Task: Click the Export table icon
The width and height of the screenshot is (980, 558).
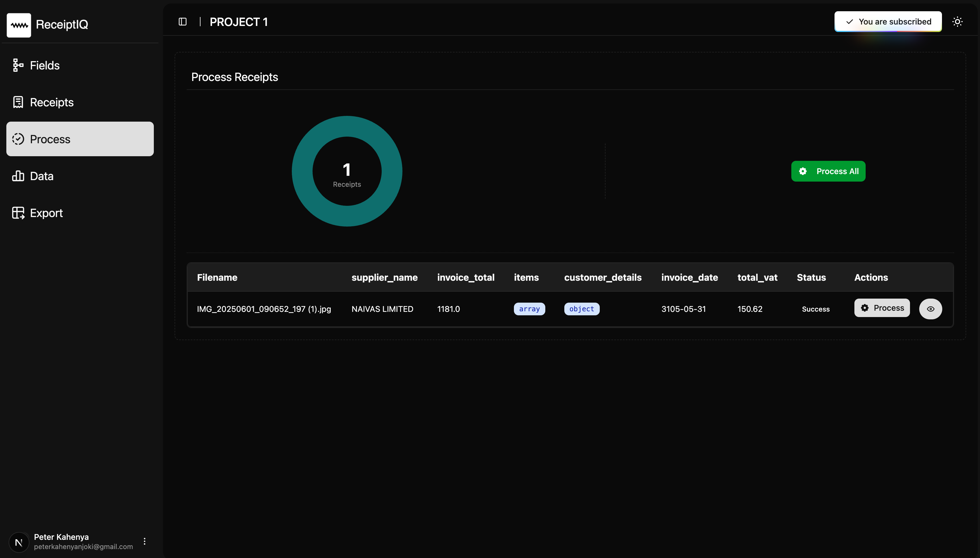Action: [18, 213]
